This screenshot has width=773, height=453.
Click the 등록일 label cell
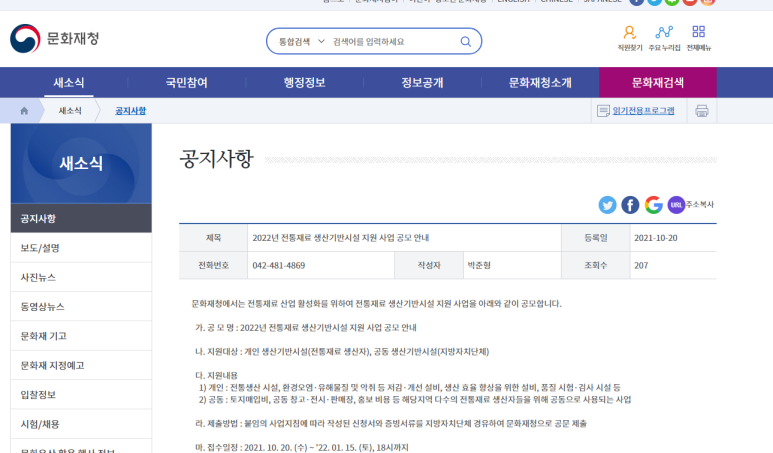tap(596, 238)
